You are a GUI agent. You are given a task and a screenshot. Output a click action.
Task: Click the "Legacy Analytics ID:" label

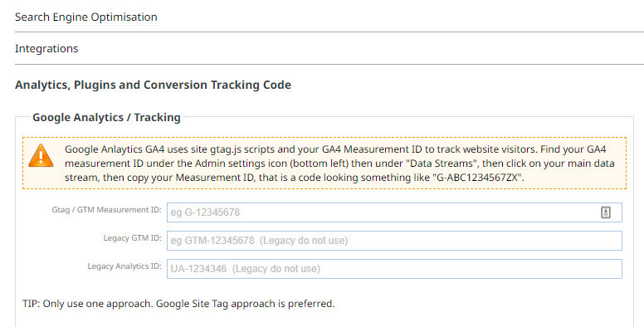click(124, 266)
